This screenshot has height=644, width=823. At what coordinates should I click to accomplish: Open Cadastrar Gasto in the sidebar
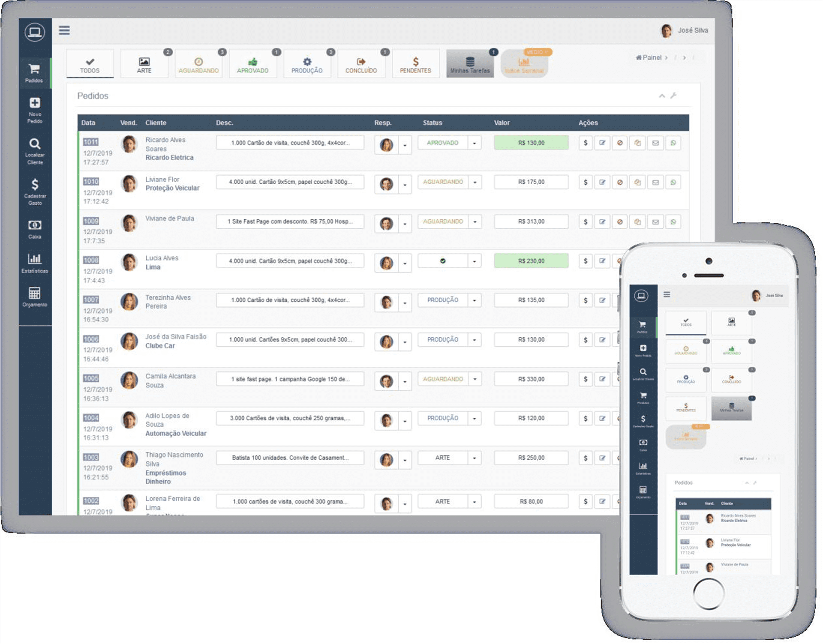coord(35,192)
